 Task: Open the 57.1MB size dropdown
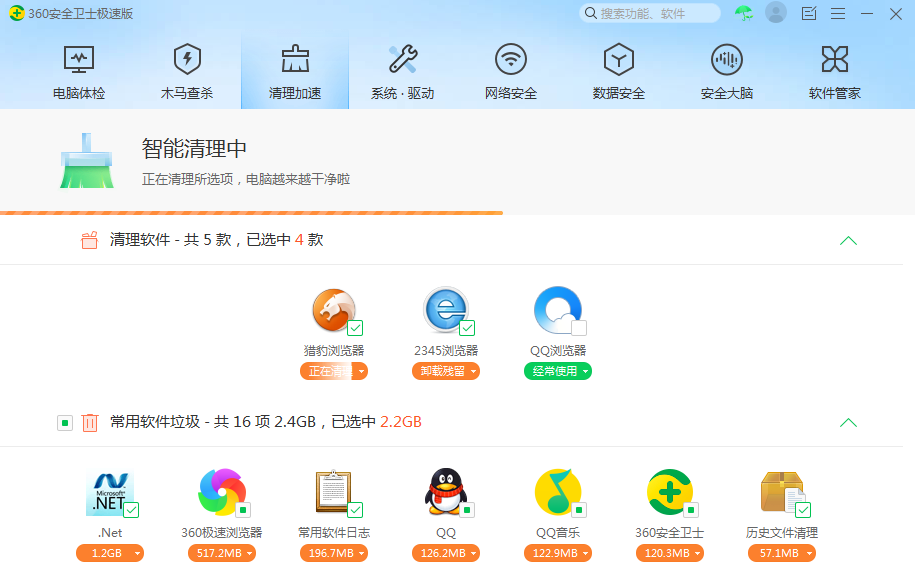(x=782, y=553)
